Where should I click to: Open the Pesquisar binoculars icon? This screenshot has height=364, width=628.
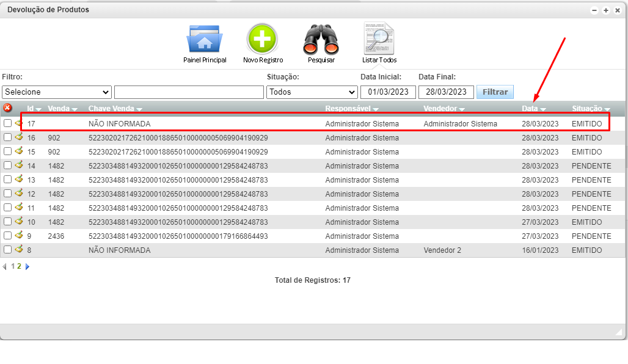(321, 40)
